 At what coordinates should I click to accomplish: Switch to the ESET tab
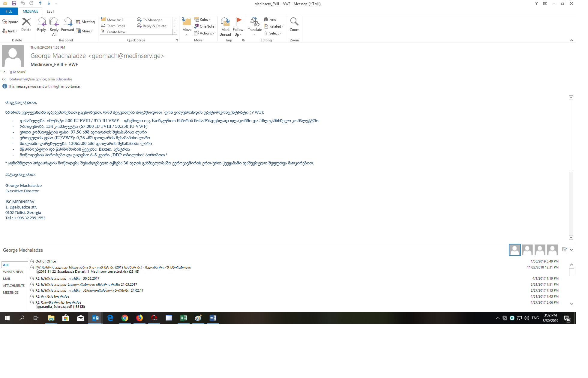[50, 11]
